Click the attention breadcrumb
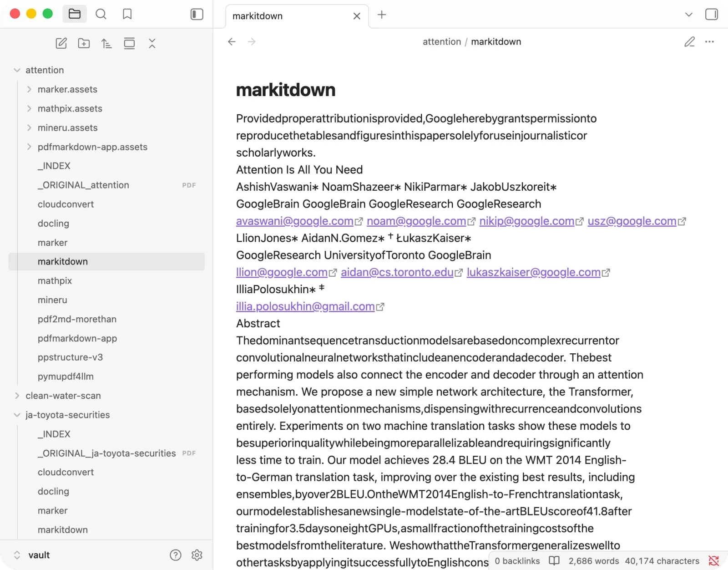728x570 pixels. 442,41
